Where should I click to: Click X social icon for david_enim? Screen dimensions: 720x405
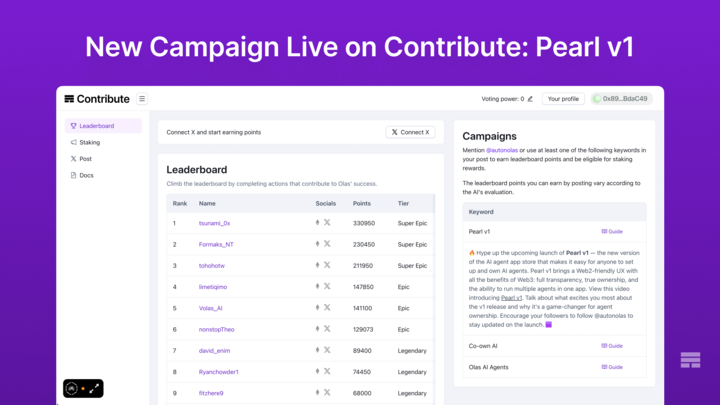[x=327, y=350]
